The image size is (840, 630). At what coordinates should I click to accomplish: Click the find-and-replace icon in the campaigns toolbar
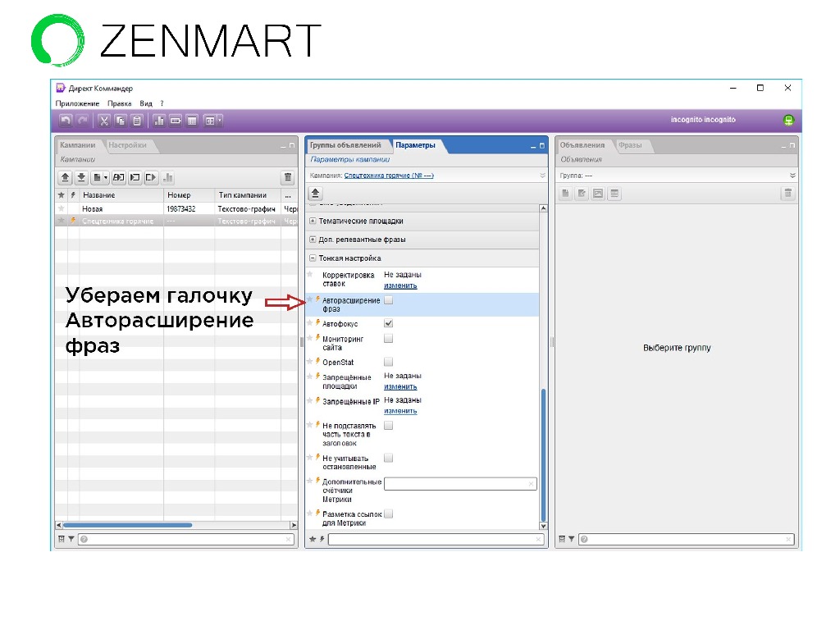tap(119, 177)
